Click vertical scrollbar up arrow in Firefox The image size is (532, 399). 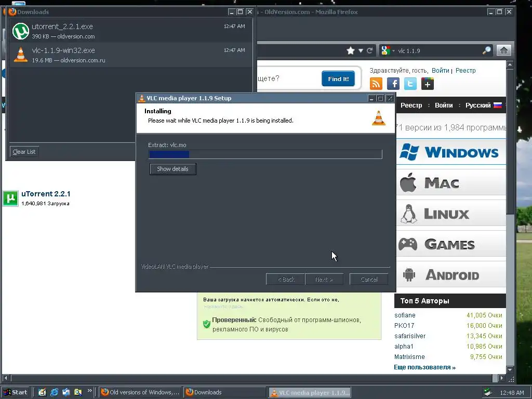[510, 64]
